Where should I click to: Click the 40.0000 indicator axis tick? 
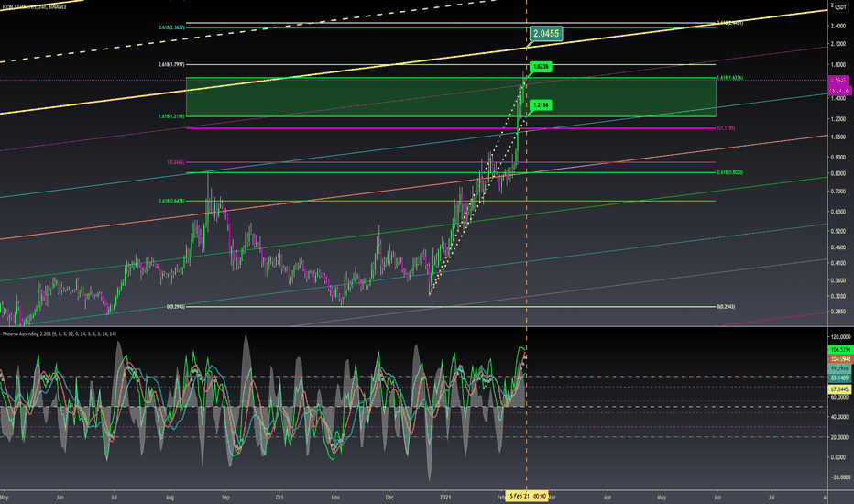click(x=840, y=417)
